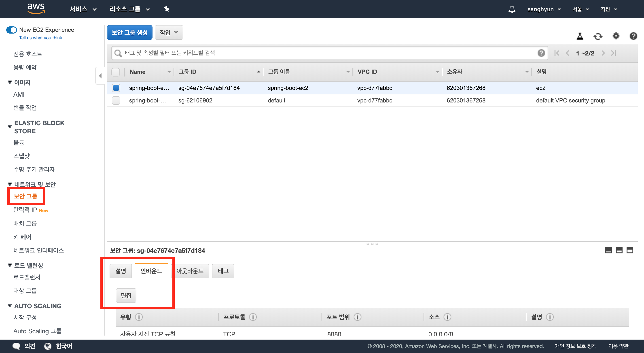Click the security group search filter field

point(325,53)
